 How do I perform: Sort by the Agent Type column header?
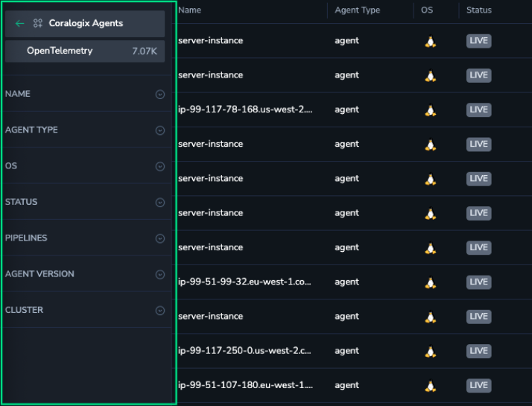(x=357, y=10)
